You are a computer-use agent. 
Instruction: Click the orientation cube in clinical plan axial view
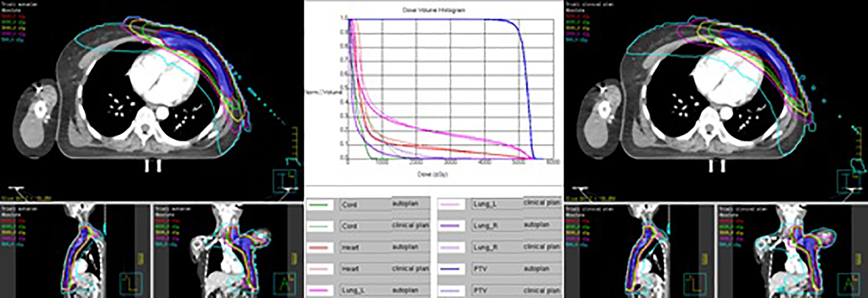(849, 180)
